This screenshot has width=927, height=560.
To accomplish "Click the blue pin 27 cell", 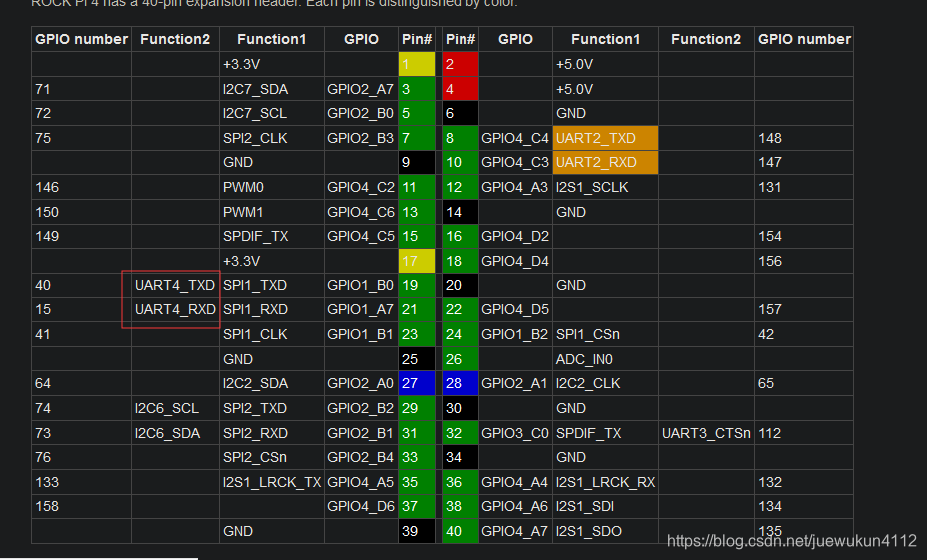I will click(417, 383).
